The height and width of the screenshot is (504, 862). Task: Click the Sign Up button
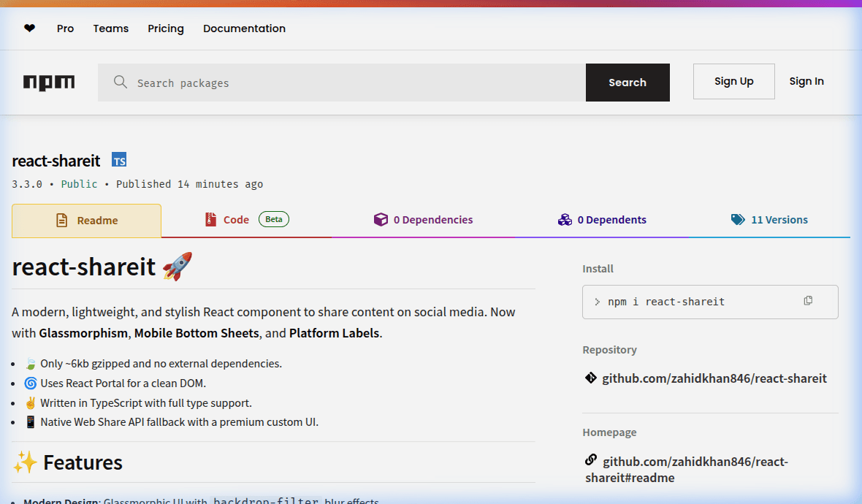click(733, 81)
